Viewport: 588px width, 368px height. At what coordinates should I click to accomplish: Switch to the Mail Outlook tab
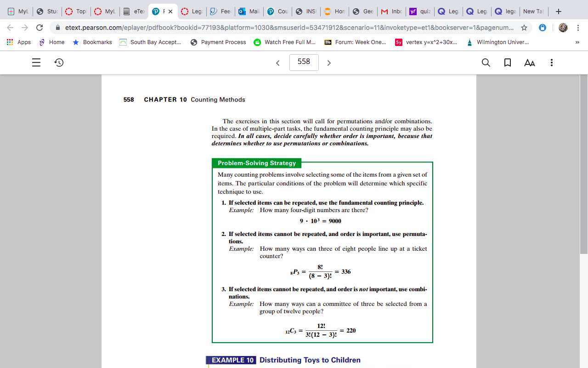249,11
